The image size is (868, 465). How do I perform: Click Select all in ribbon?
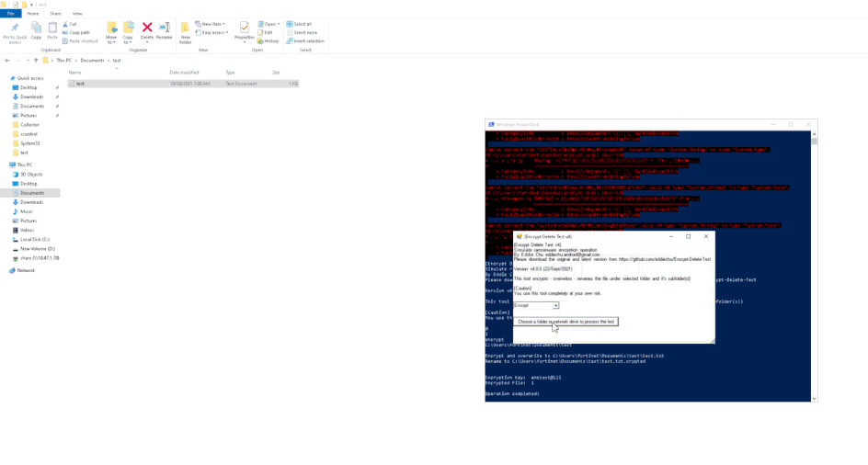[x=300, y=25]
